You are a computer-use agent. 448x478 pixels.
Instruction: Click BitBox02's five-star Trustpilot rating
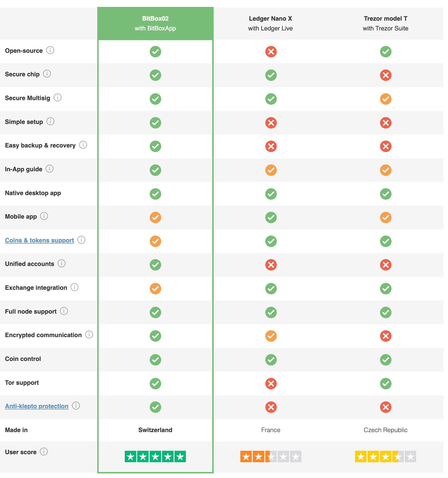[155, 456]
